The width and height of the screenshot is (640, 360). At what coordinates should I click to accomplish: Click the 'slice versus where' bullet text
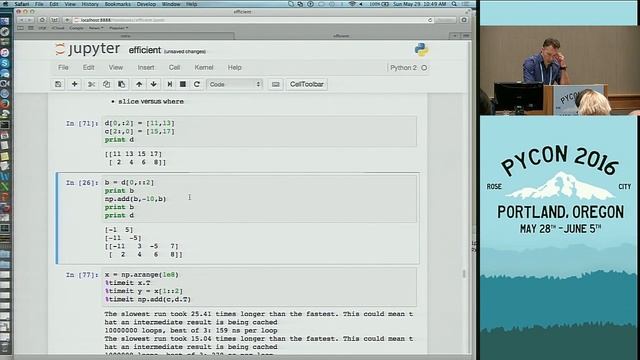click(151, 101)
